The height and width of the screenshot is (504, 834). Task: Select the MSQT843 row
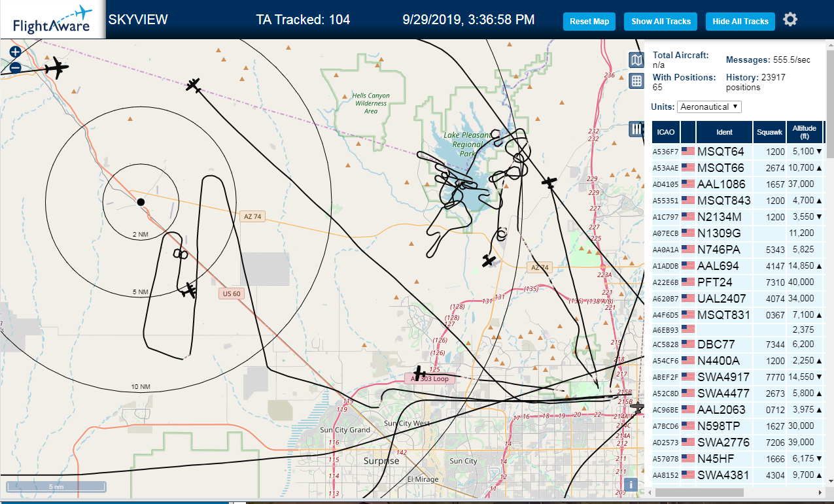(x=738, y=200)
